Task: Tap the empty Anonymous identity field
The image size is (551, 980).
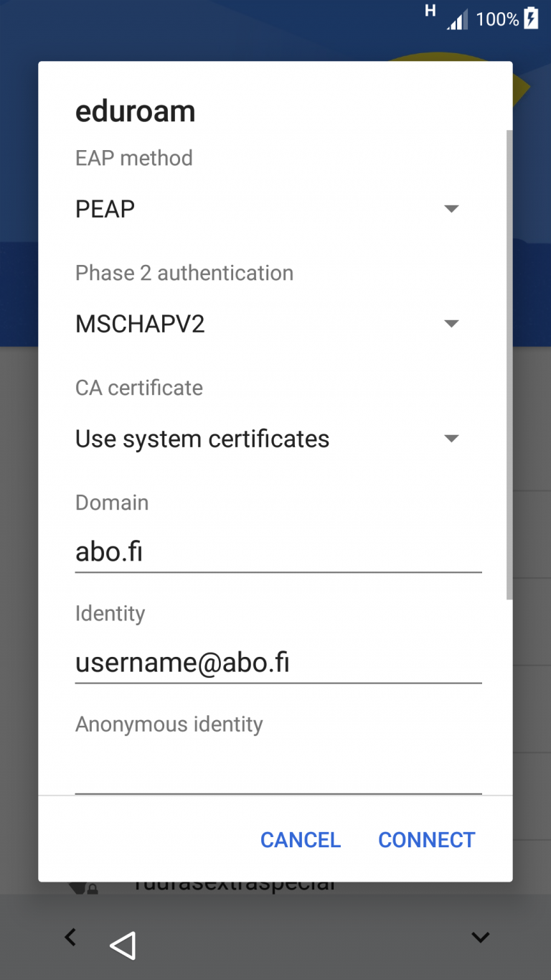Action: click(278, 773)
